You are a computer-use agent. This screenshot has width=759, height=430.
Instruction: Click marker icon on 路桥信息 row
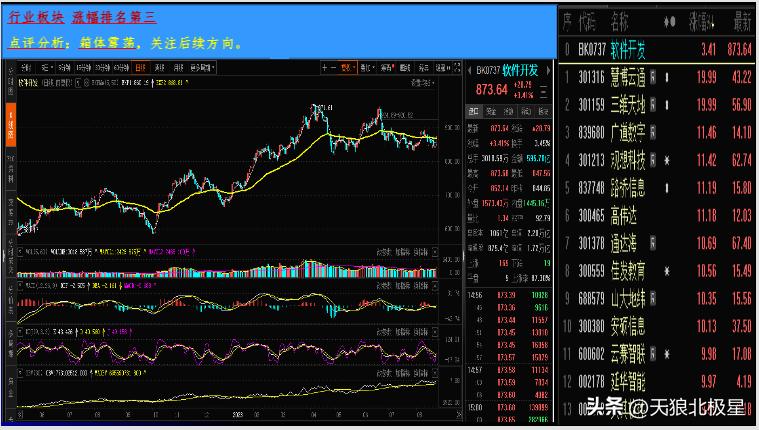click(667, 188)
